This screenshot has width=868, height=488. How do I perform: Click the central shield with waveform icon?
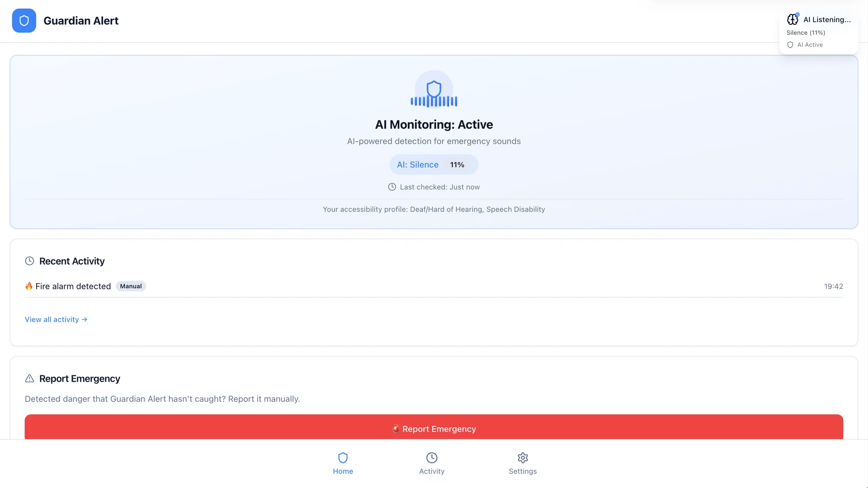click(x=434, y=90)
